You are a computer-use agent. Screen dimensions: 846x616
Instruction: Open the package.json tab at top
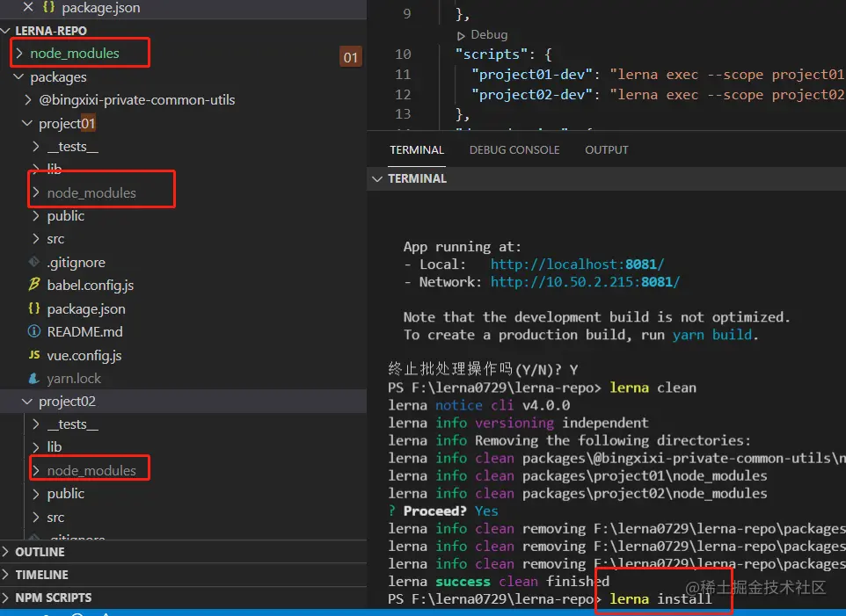[x=101, y=8]
